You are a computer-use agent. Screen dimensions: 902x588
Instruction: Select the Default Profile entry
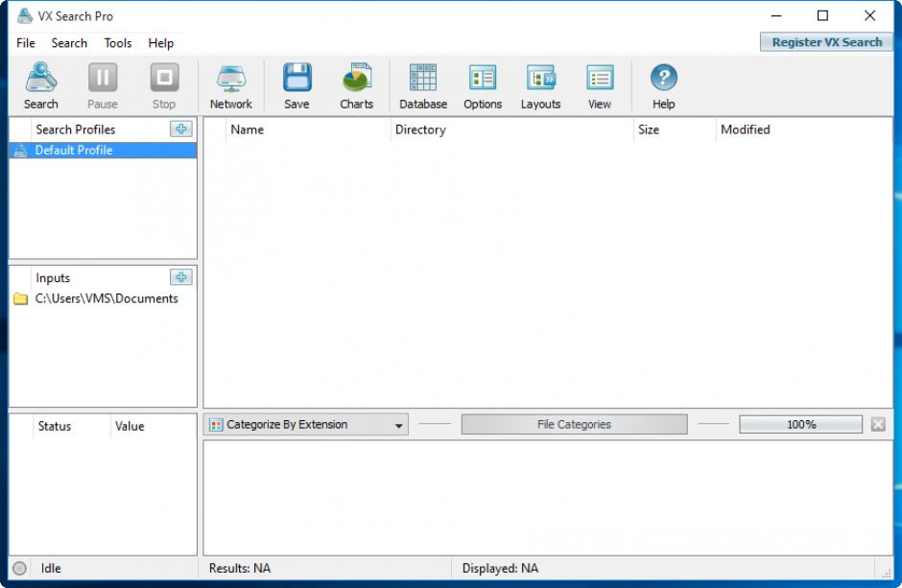pyautogui.click(x=103, y=151)
